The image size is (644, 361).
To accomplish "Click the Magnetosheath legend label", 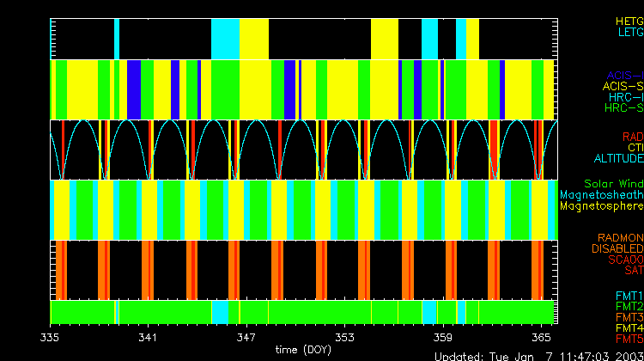I will 601,195.
